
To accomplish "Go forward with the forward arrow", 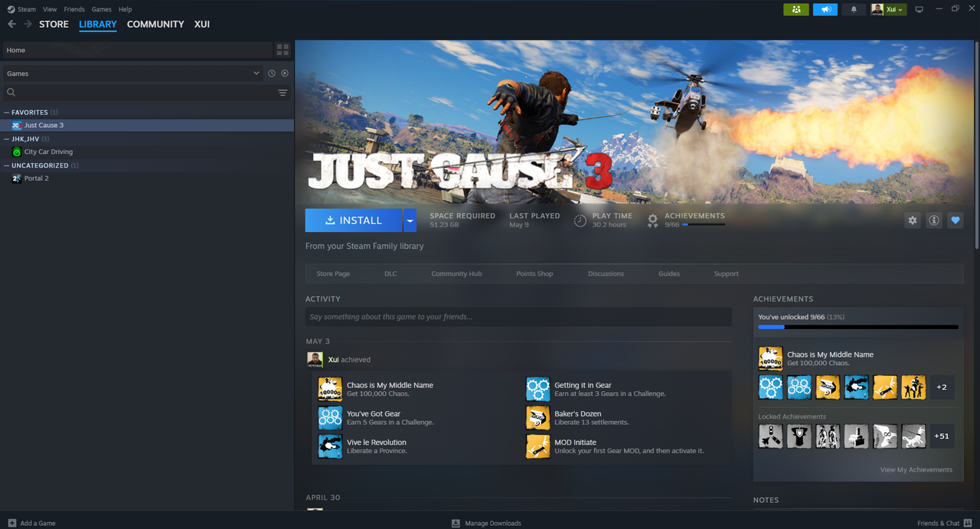I will (28, 24).
